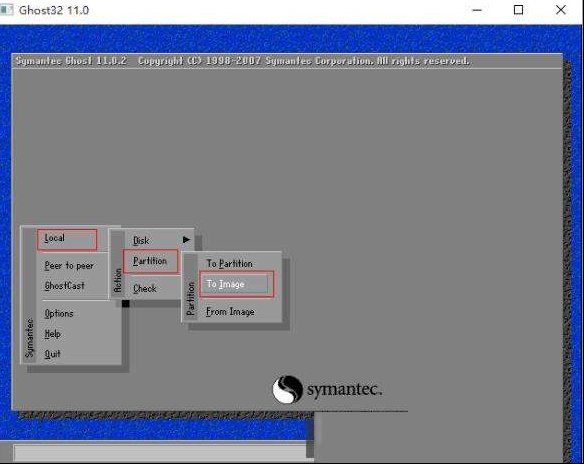This screenshot has width=584, height=464.
Task: Choose Check in the Action menu
Action: click(145, 289)
